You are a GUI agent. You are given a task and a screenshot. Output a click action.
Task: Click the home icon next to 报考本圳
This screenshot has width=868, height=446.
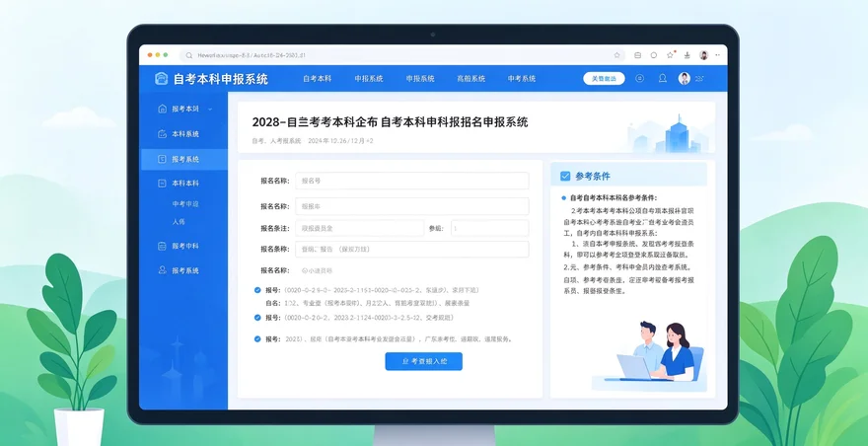162,109
